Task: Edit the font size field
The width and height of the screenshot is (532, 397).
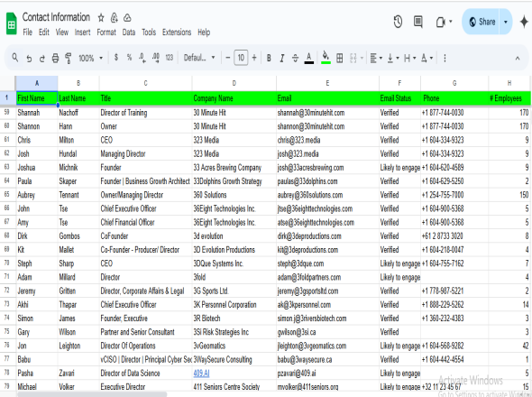Action: tap(241, 58)
